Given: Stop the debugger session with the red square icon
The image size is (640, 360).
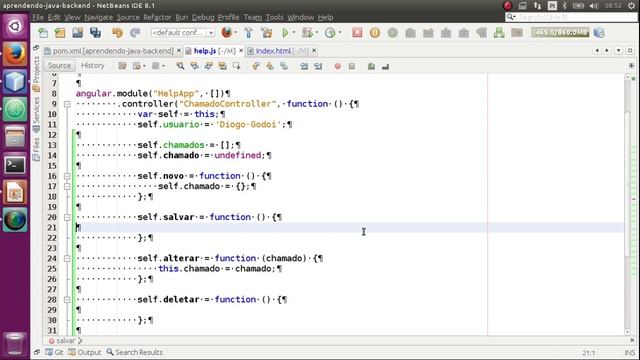Looking at the screenshot, I should (x=357, y=33).
